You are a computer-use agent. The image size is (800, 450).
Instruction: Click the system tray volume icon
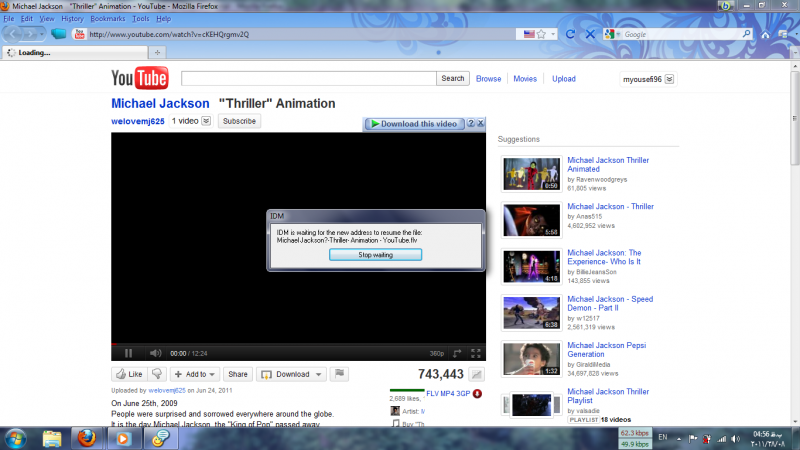(x=736, y=439)
